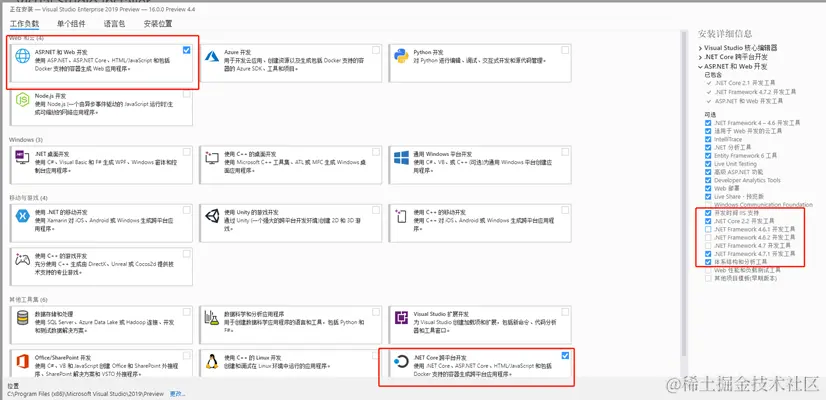The height and width of the screenshot is (400, 826).
Task: Click the '其他工具集 (6)' section heading
Action: (x=28, y=299)
